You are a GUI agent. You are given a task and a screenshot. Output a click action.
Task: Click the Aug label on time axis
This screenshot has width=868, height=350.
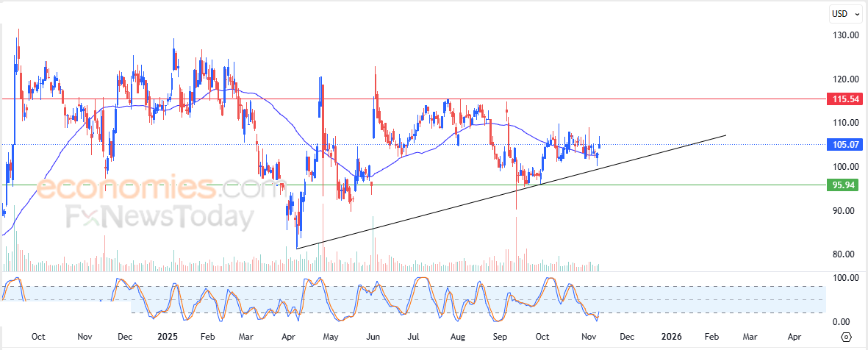coord(456,337)
